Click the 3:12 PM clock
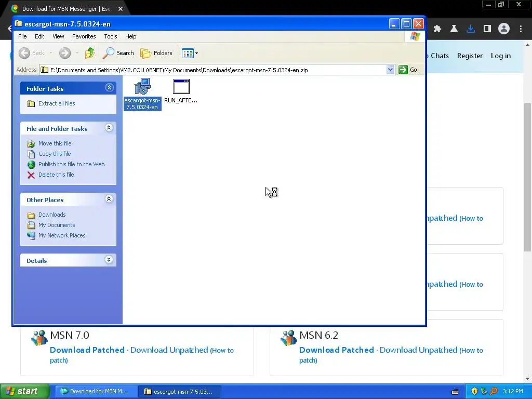 tap(513, 392)
